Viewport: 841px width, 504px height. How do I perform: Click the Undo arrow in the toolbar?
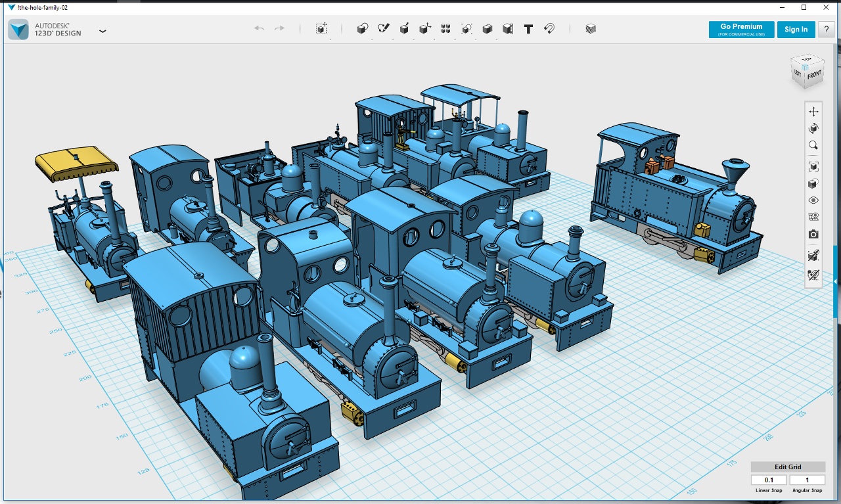pyautogui.click(x=260, y=28)
